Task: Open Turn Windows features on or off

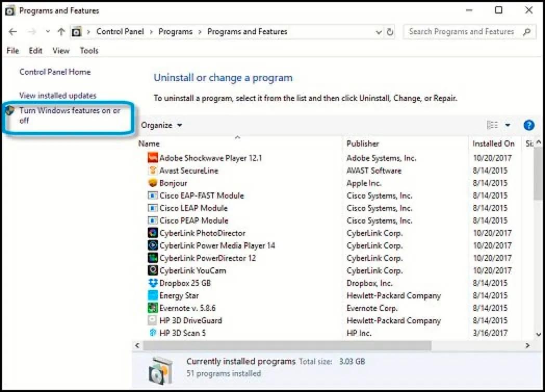Action: [70, 115]
